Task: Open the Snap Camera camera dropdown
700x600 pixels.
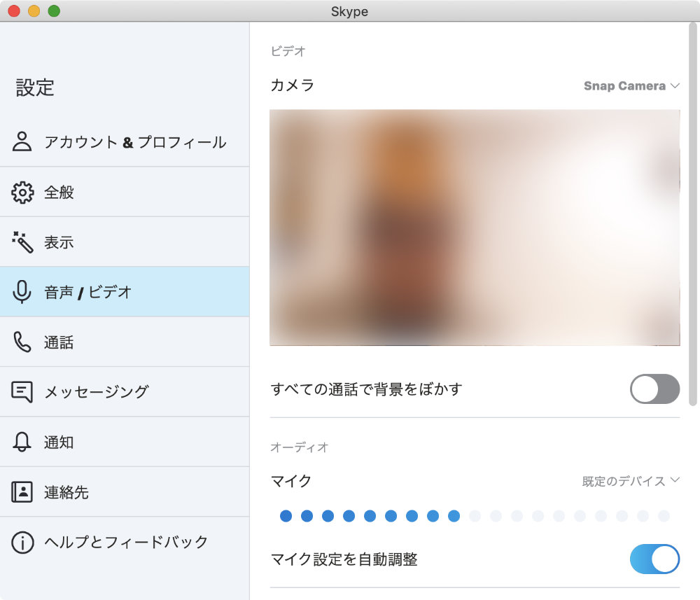Action: [x=631, y=85]
